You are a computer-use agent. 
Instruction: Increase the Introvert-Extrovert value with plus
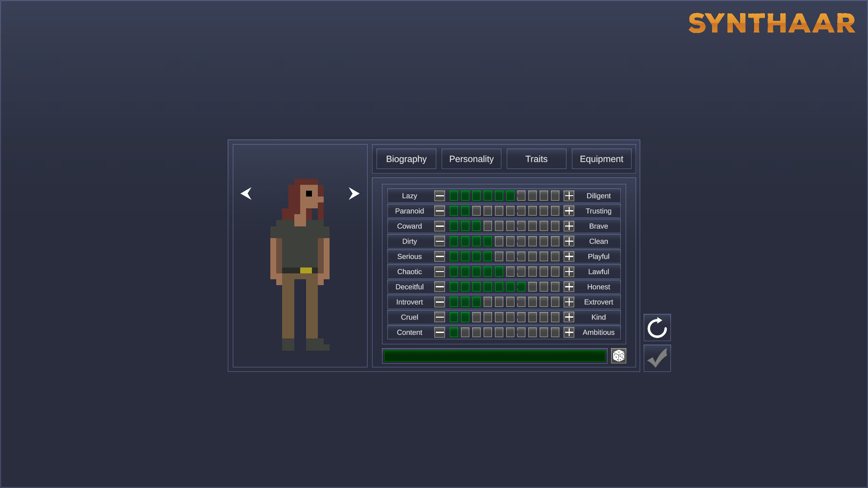569,302
